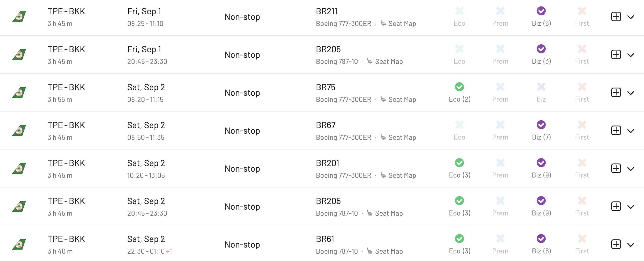Expand BR201 flight row chevron
The image size is (644, 261).
click(x=631, y=169)
